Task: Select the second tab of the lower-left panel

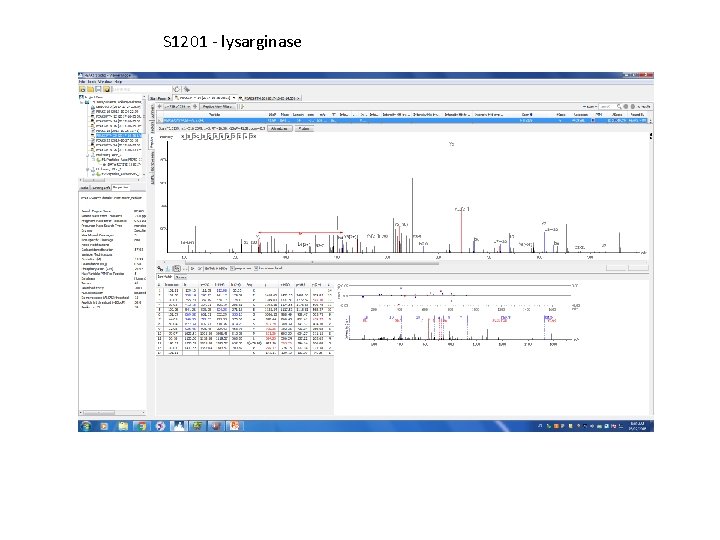Action: tap(101, 188)
